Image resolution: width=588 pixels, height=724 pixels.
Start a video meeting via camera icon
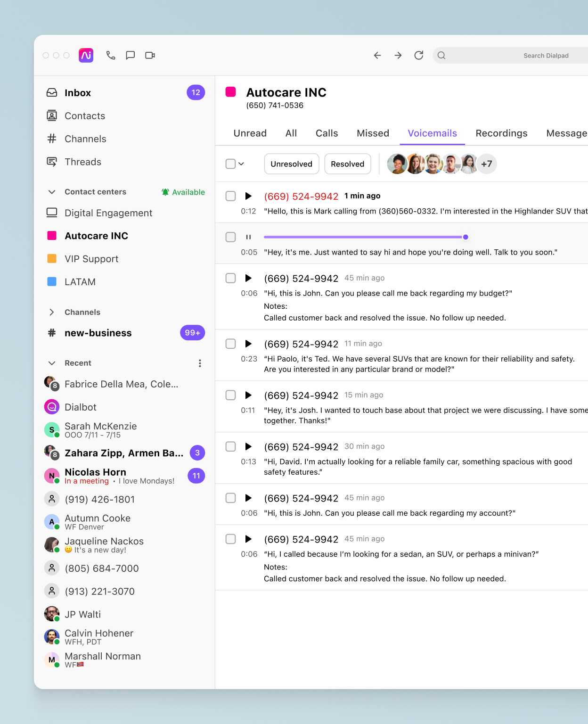pyautogui.click(x=150, y=55)
